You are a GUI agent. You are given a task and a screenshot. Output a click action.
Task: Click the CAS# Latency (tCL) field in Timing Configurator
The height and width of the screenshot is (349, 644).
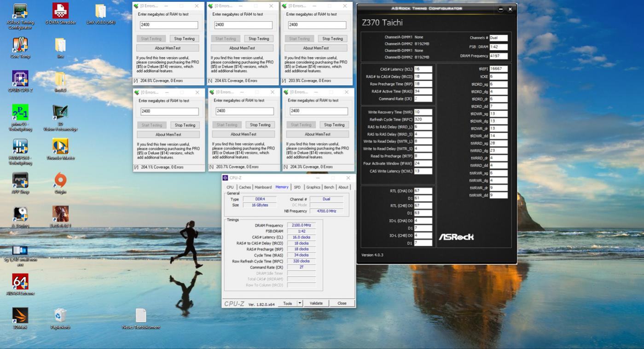click(x=423, y=69)
